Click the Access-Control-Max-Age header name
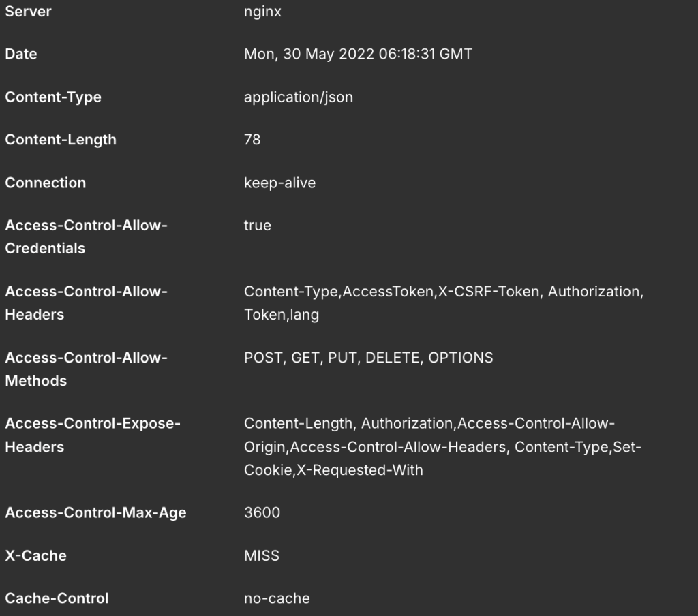The image size is (698, 616). (95, 512)
